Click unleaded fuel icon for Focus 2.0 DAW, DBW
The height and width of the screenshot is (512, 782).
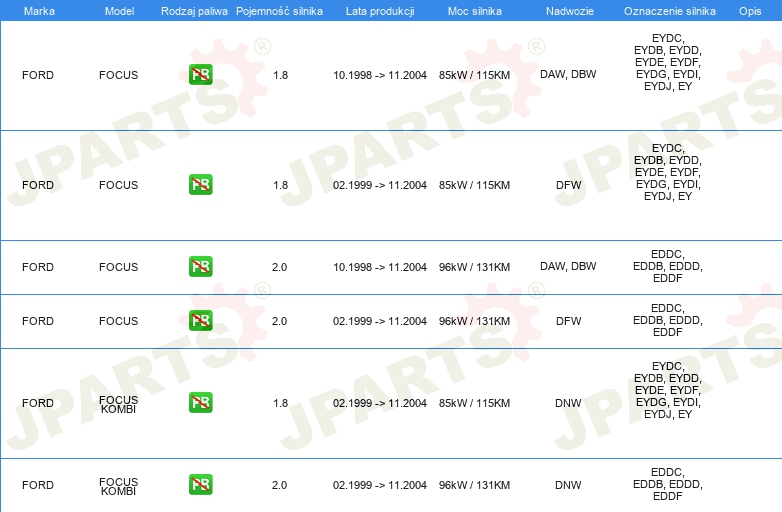pyautogui.click(x=200, y=266)
